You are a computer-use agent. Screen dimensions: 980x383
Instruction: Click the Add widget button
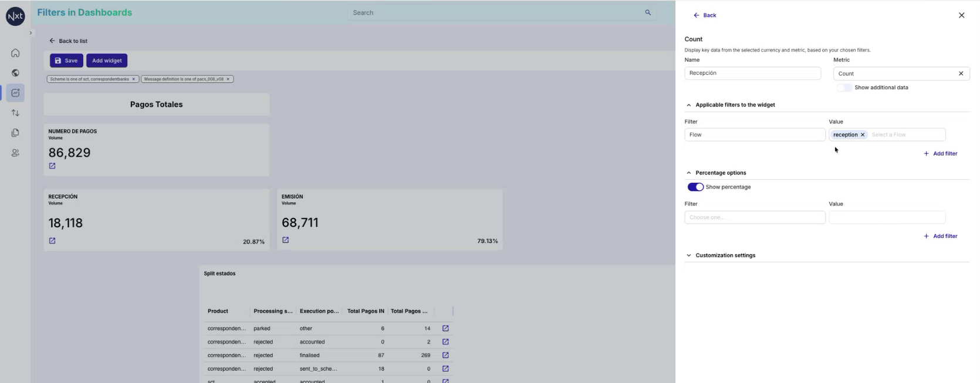[x=107, y=61]
